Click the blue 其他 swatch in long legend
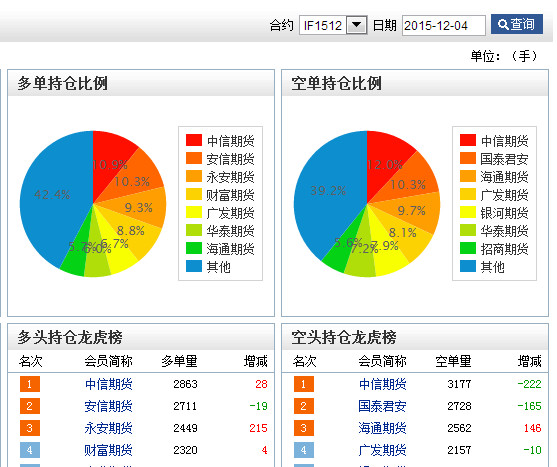Image resolution: width=557 pixels, height=467 pixels. [x=194, y=266]
